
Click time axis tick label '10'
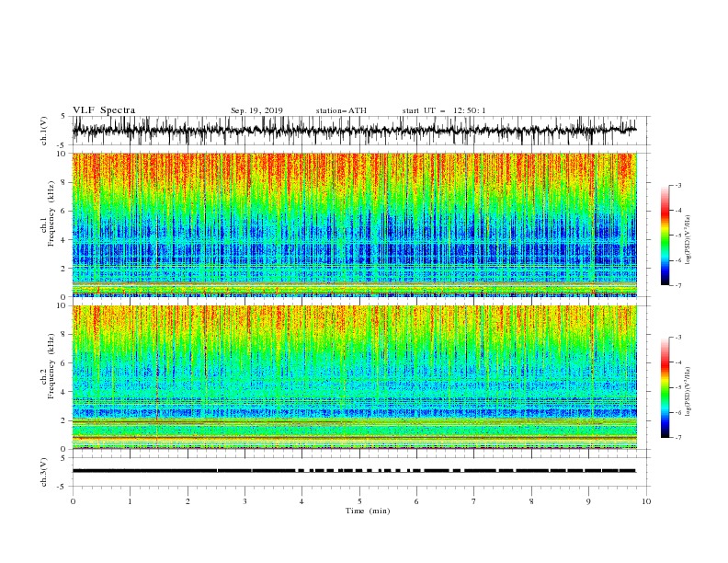pyautogui.click(x=646, y=501)
